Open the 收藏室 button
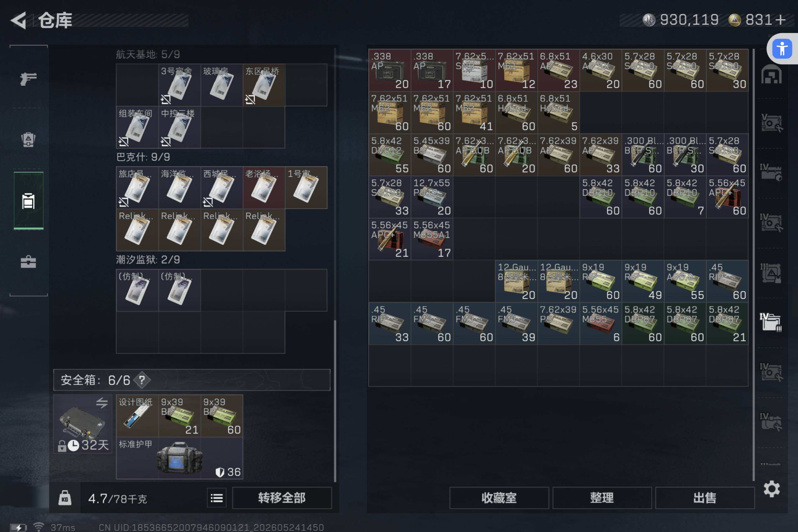Image resolution: width=798 pixels, height=532 pixels. tap(499, 498)
